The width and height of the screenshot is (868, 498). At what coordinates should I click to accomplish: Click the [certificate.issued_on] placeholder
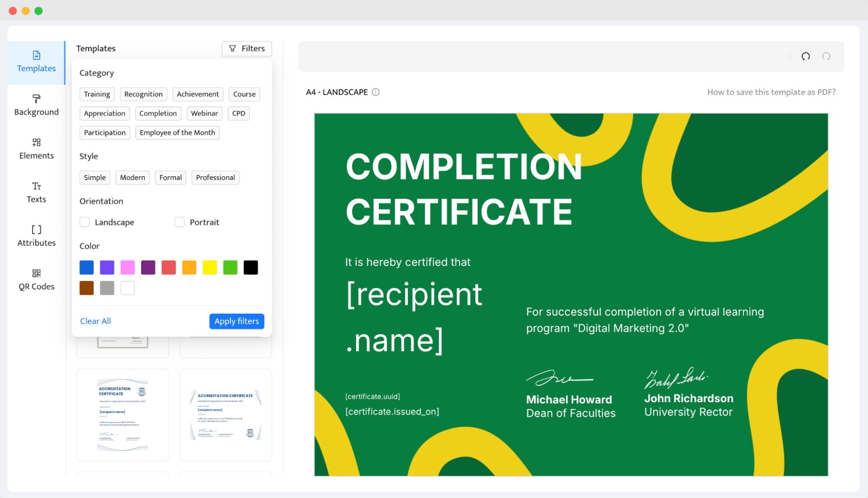[392, 412]
